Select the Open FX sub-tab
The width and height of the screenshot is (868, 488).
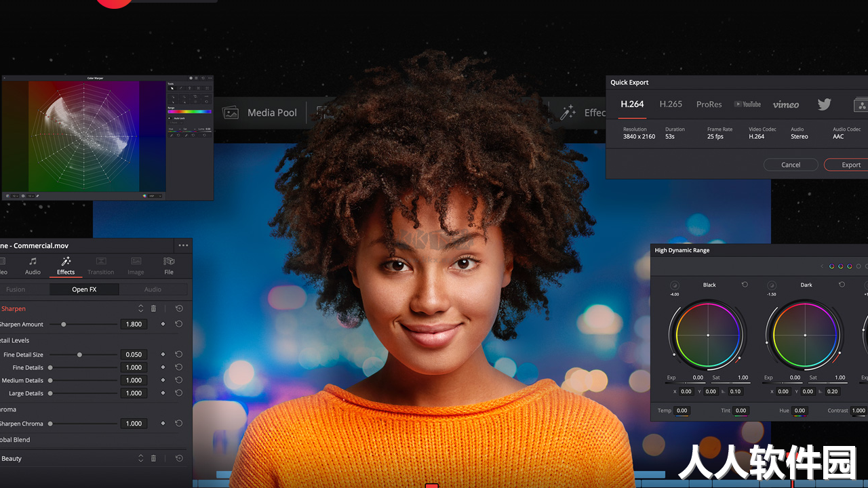84,289
